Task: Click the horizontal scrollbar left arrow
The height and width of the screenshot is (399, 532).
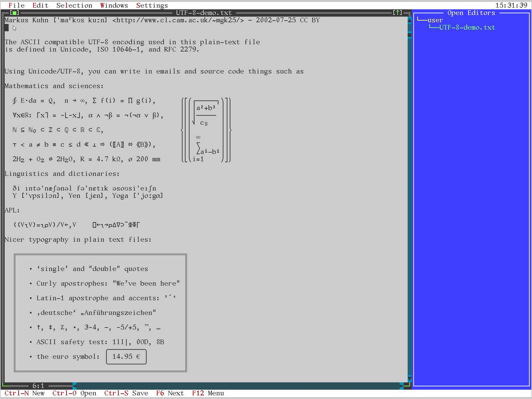Action: pos(74,386)
